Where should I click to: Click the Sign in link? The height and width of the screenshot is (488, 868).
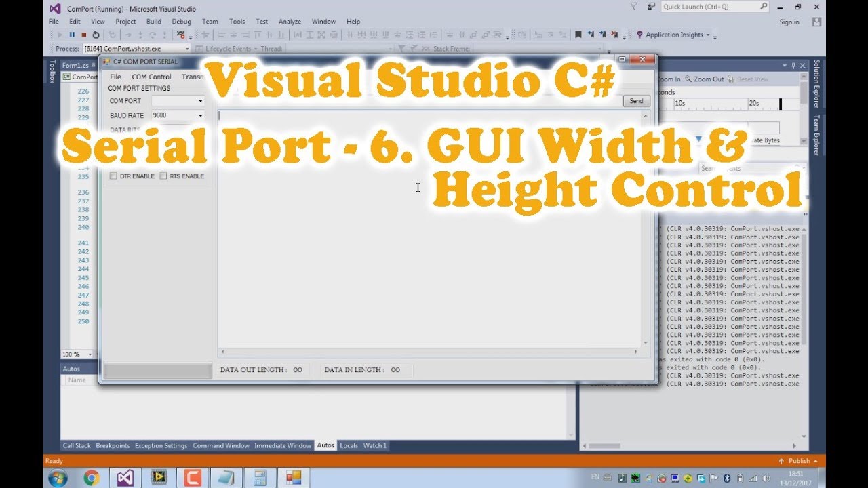pos(789,22)
